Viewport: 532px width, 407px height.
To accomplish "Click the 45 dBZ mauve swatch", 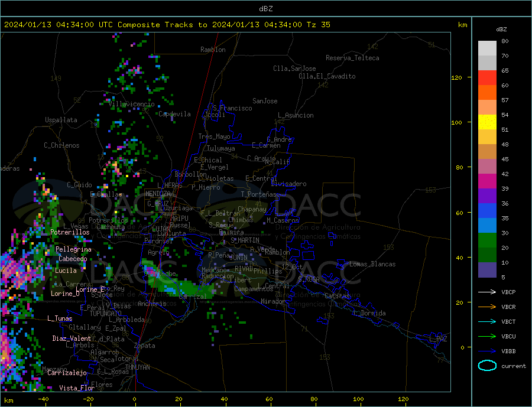I will [487, 167].
